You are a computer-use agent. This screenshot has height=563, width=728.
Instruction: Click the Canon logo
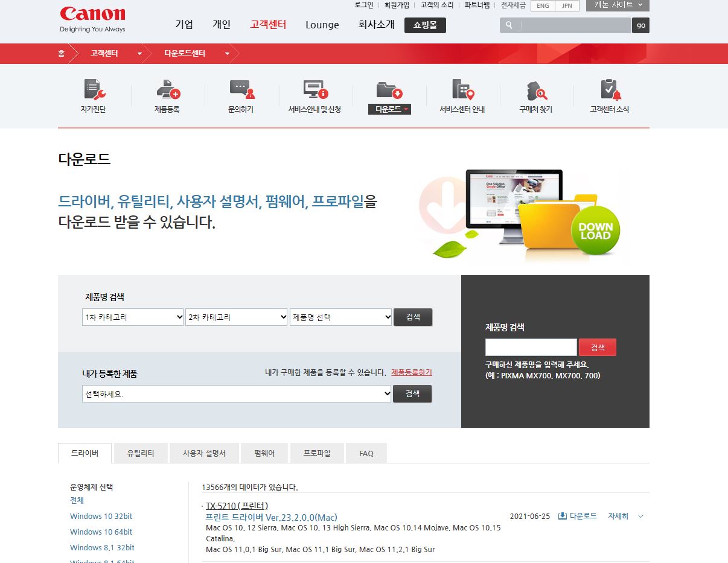[x=92, y=19]
